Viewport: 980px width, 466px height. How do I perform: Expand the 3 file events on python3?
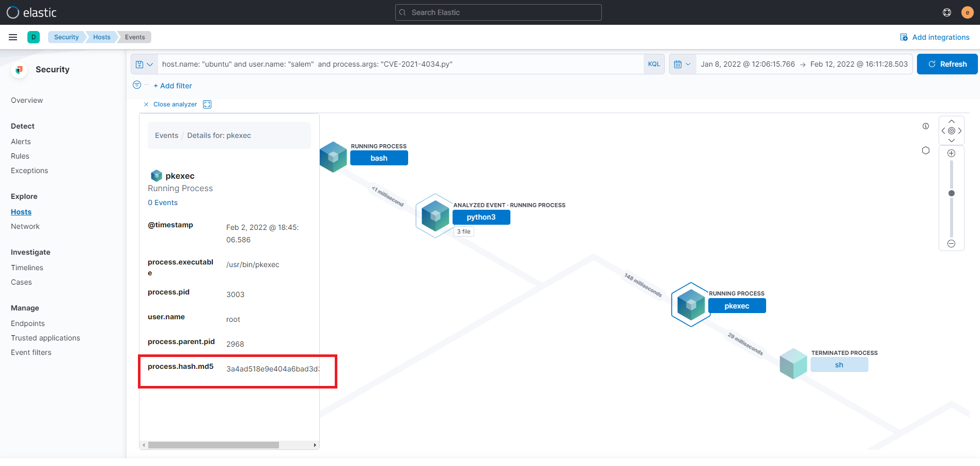click(463, 231)
